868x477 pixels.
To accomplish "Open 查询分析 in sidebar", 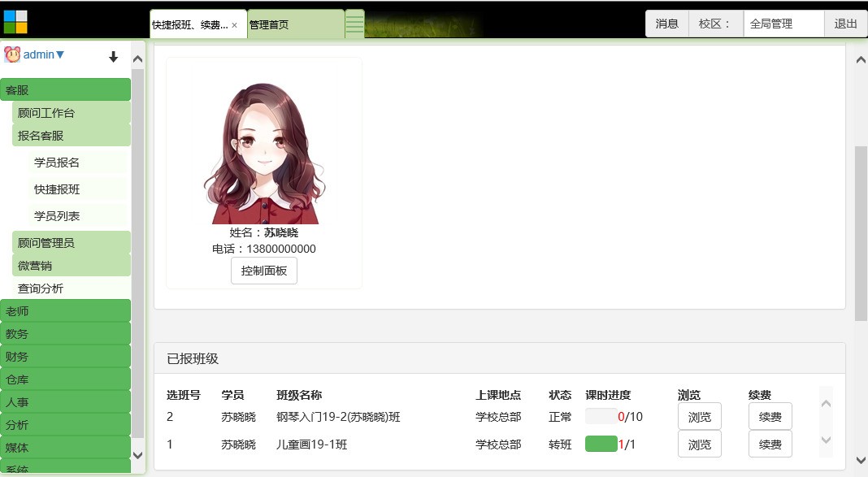I will 72,288.
